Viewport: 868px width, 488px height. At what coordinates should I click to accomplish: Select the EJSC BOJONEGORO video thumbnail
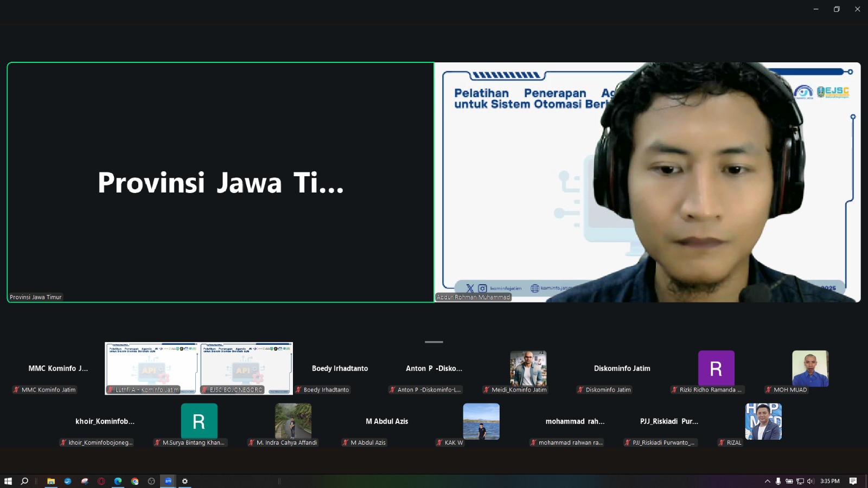pos(246,368)
